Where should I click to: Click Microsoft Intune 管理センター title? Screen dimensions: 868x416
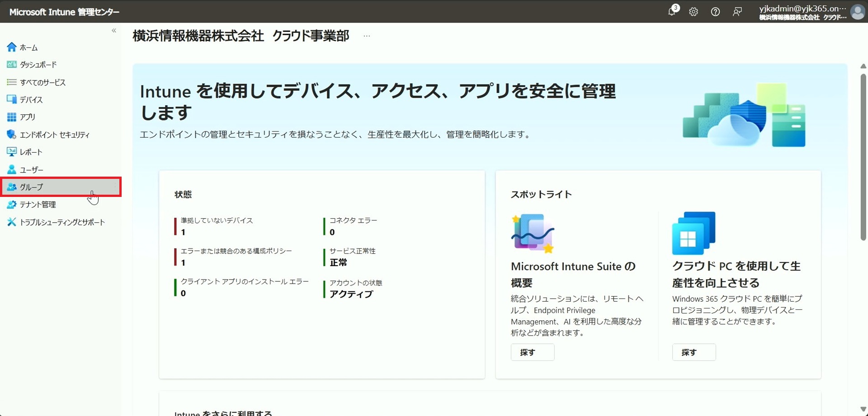(x=64, y=12)
